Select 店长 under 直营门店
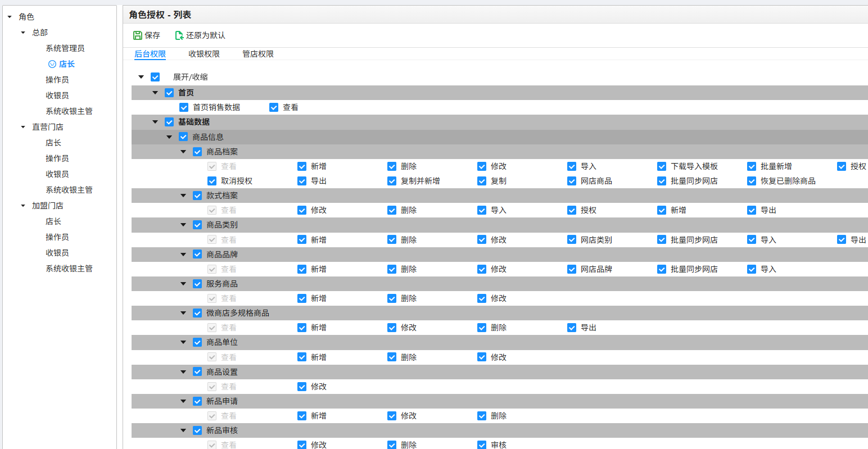Screen dimensions: 868x449 click(53, 143)
